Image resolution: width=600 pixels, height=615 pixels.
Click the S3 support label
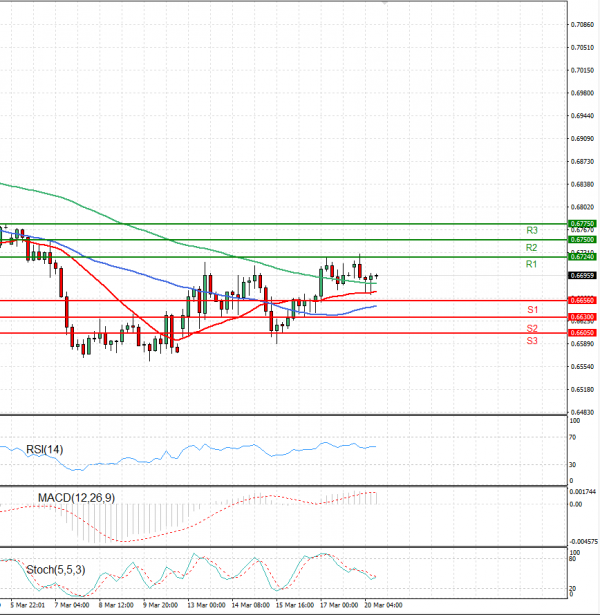click(532, 341)
